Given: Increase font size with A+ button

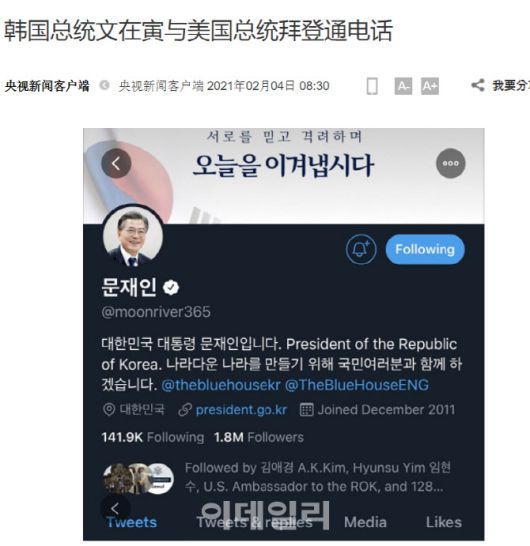Looking at the screenshot, I should (430, 86).
